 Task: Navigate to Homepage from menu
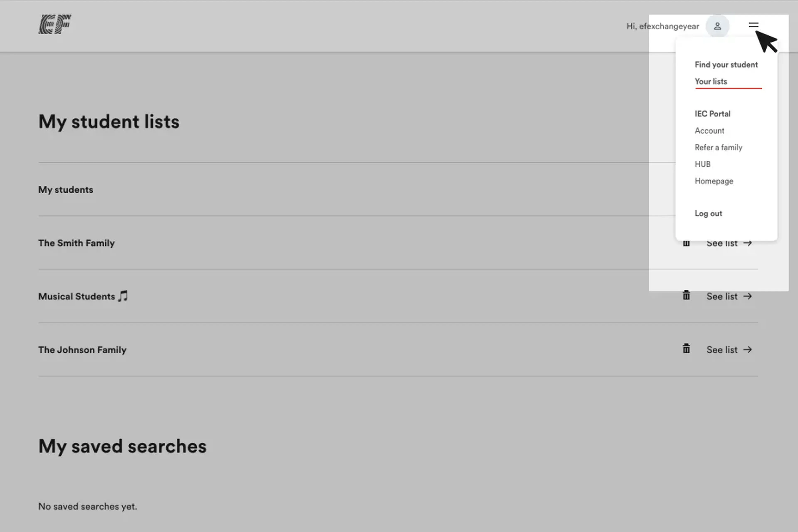pos(714,181)
